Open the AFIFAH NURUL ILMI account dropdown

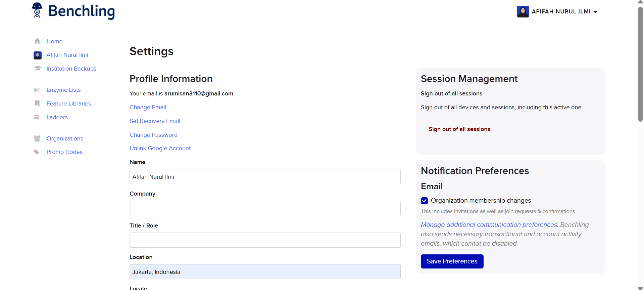pyautogui.click(x=557, y=12)
